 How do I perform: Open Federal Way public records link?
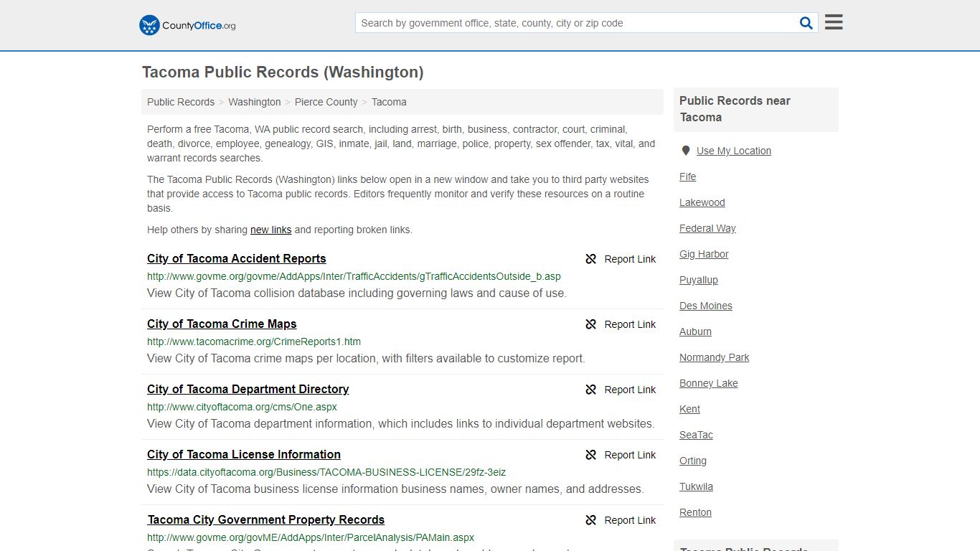tap(707, 228)
